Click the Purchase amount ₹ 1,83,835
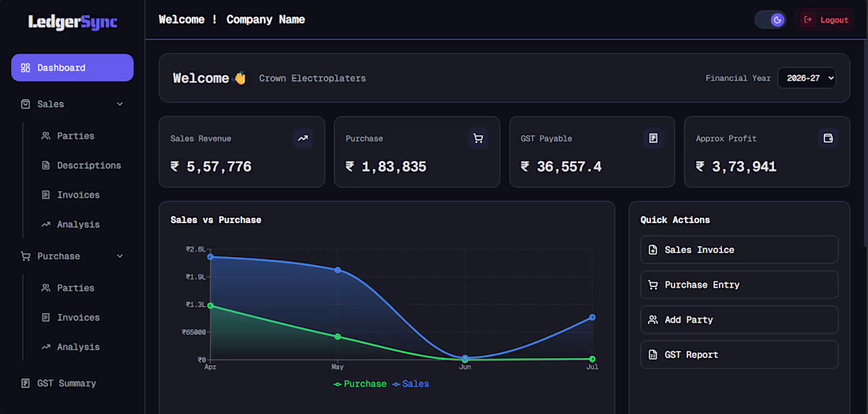868x414 pixels. pos(387,166)
